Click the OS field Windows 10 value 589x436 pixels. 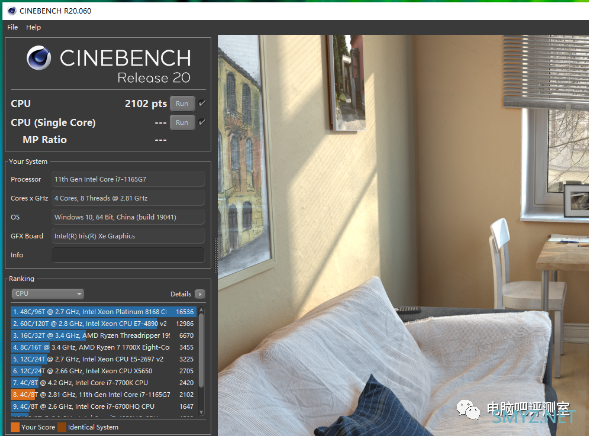point(128,217)
